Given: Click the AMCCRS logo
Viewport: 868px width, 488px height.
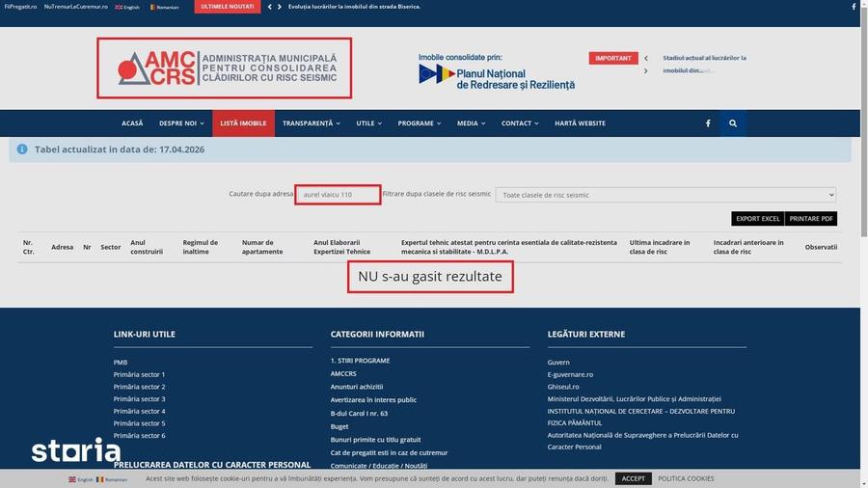Looking at the screenshot, I should click(x=224, y=68).
